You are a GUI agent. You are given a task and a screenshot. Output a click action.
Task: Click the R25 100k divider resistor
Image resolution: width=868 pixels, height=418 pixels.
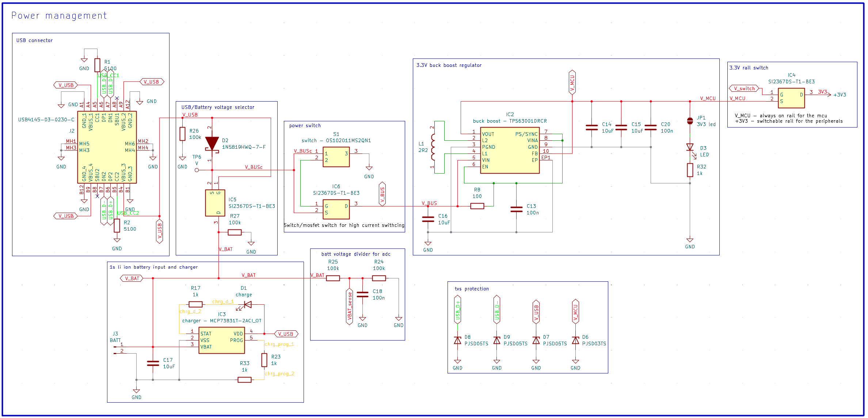(x=333, y=278)
